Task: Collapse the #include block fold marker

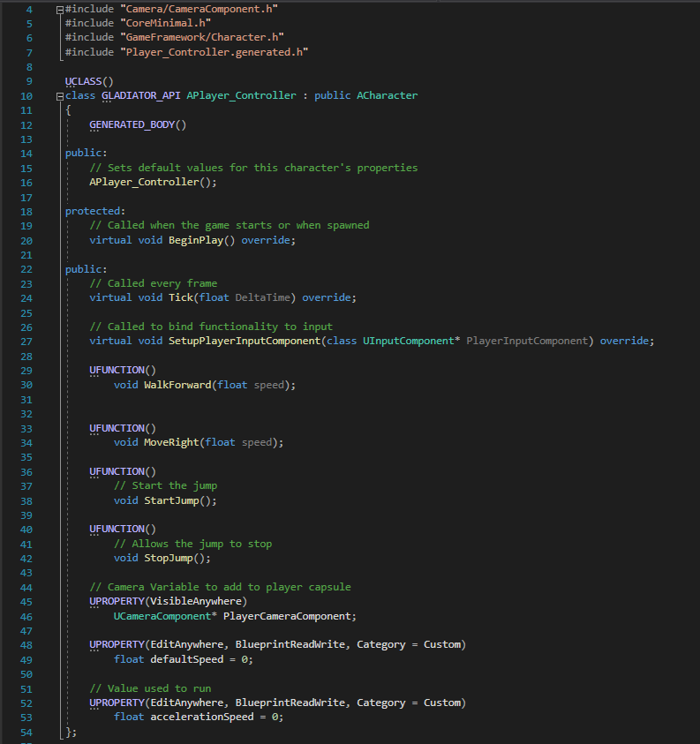Action: [58, 10]
